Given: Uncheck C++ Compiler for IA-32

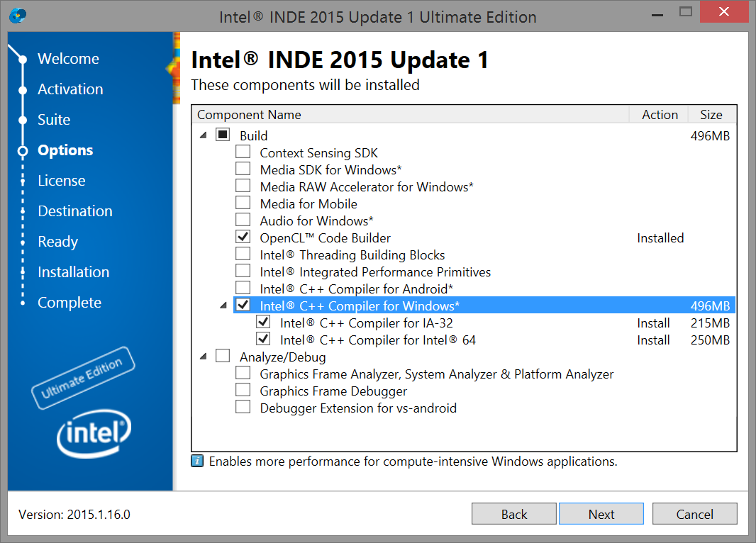Looking at the screenshot, I should [x=263, y=322].
